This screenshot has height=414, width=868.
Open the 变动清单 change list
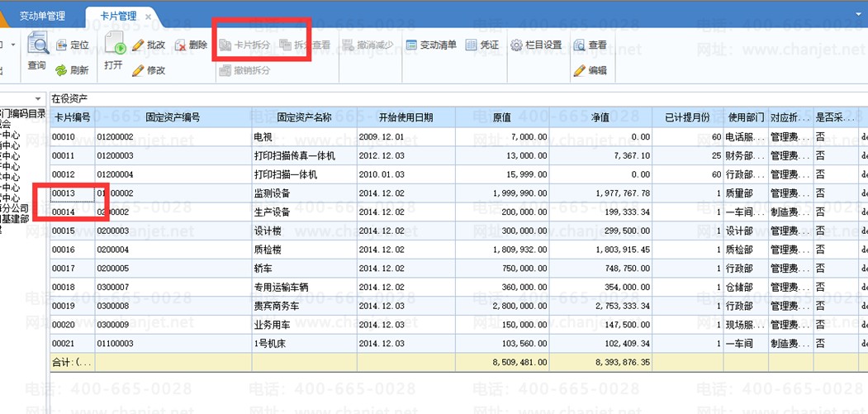(430, 45)
